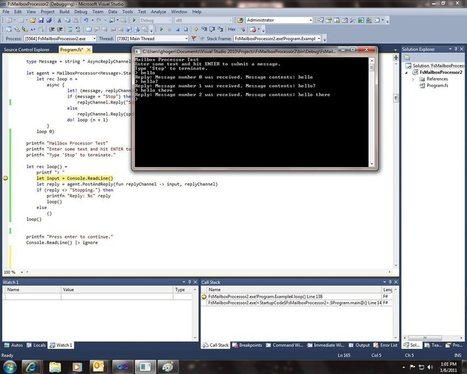The height and width of the screenshot is (374, 467).
Task: Click the status bar text Ln 165
Action: tap(344, 355)
